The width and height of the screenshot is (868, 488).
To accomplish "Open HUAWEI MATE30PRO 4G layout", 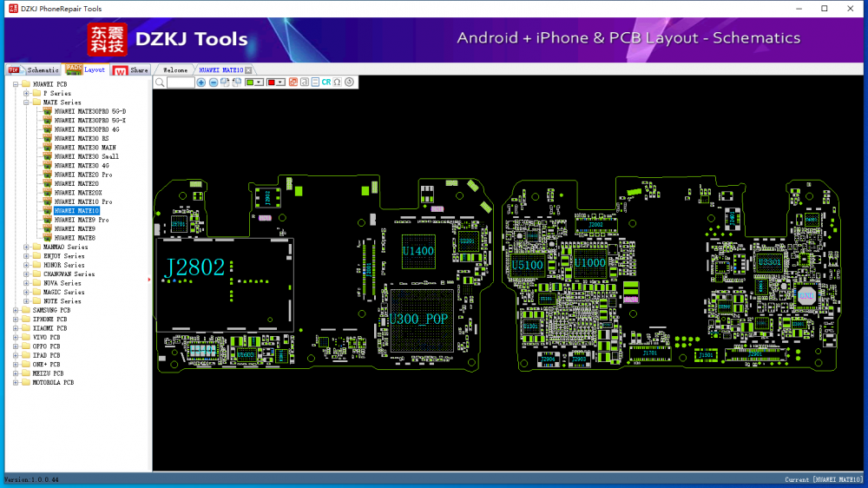I will 86,129.
